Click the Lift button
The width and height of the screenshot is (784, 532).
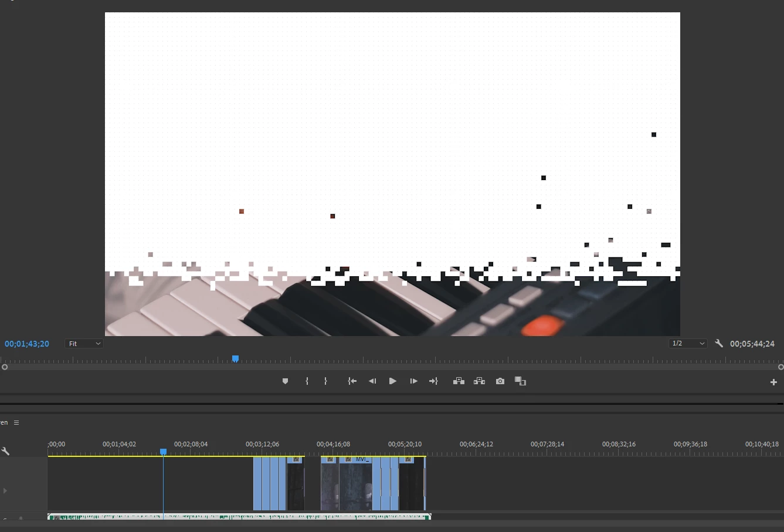pos(459,381)
